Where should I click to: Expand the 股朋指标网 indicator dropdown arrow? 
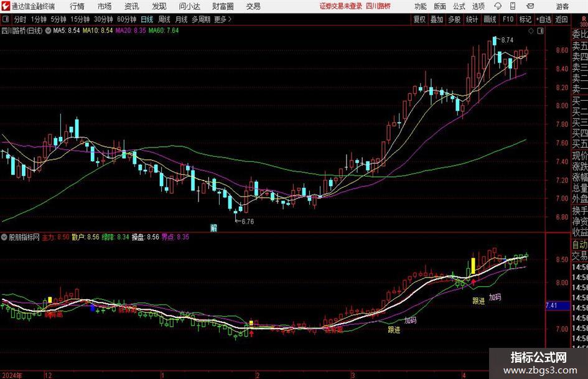tap(4, 237)
